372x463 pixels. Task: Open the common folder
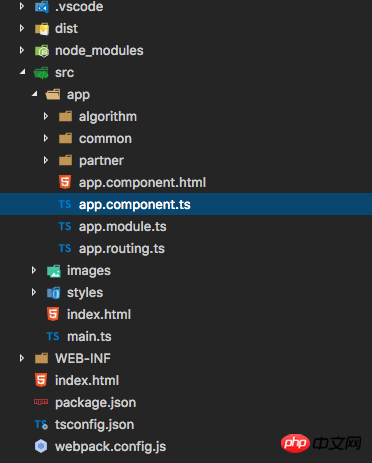tap(105, 139)
